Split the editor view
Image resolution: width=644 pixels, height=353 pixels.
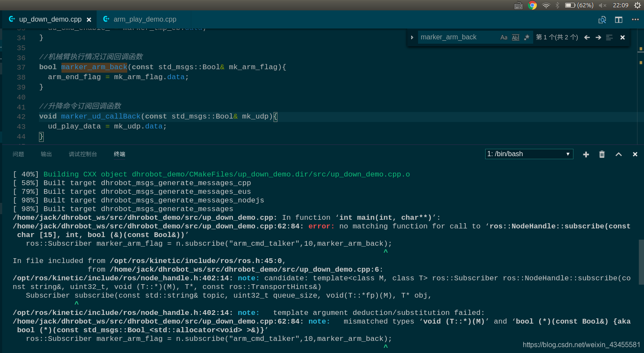[619, 20]
